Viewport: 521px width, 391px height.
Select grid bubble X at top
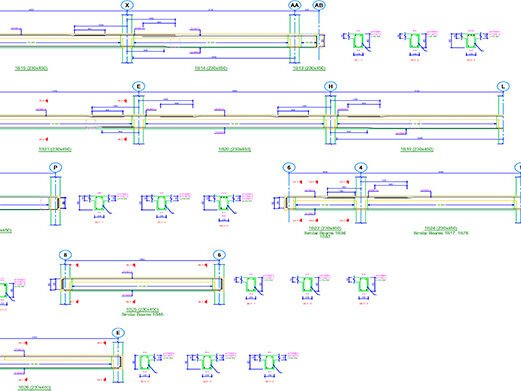(127, 5)
